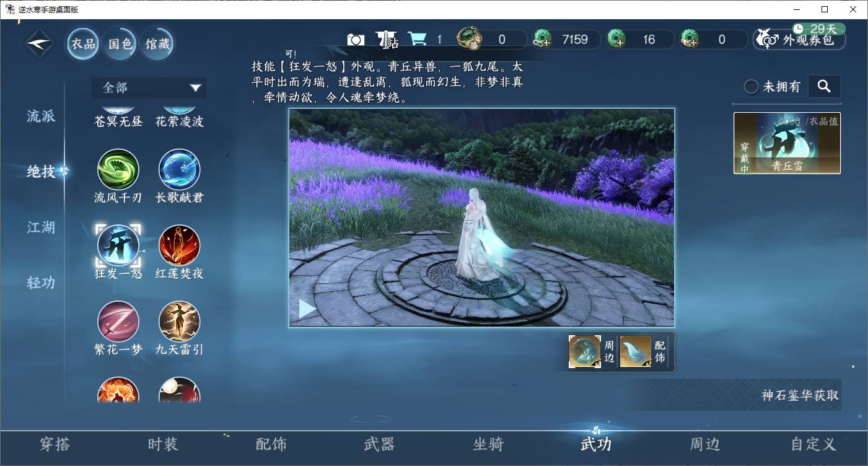Maximize the game window
Image resolution: width=868 pixels, height=466 pixels.
825,9
